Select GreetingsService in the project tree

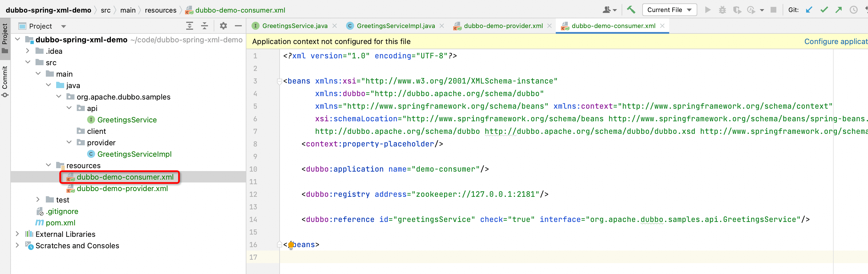click(x=127, y=120)
